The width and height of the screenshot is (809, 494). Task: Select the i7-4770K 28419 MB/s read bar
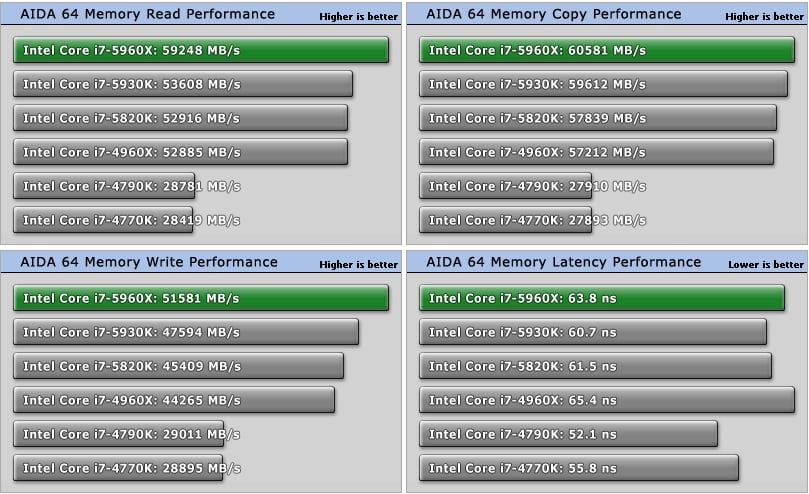click(x=103, y=220)
